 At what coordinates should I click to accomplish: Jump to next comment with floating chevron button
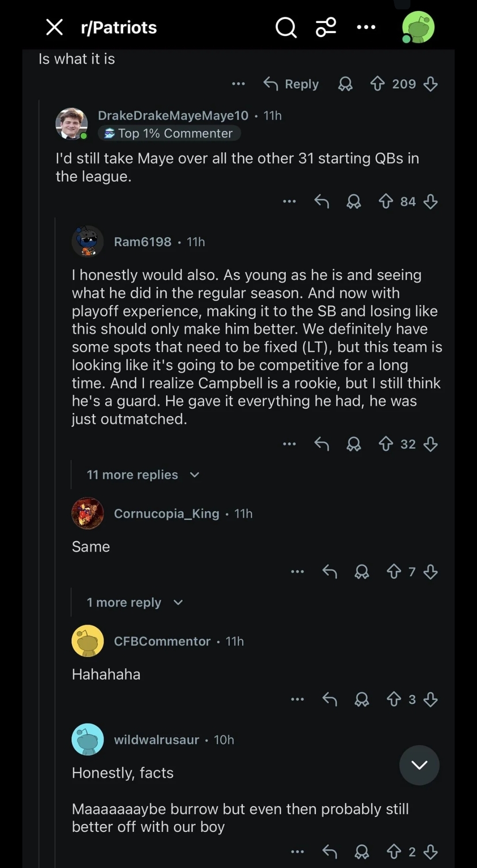419,765
